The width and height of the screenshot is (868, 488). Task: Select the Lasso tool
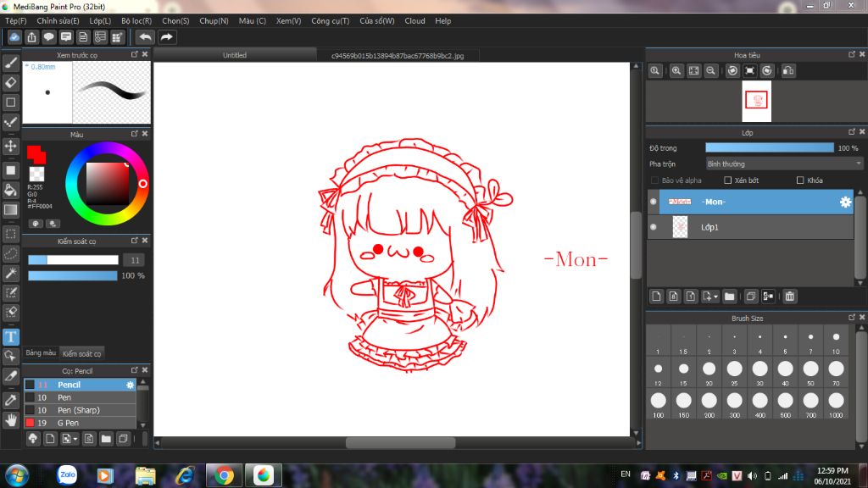click(10, 253)
